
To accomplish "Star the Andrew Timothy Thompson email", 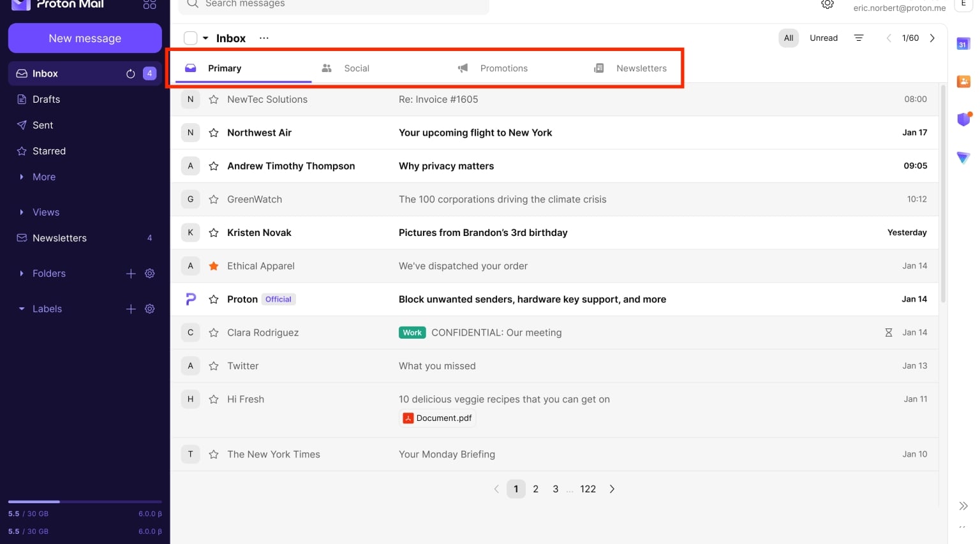I will 214,166.
